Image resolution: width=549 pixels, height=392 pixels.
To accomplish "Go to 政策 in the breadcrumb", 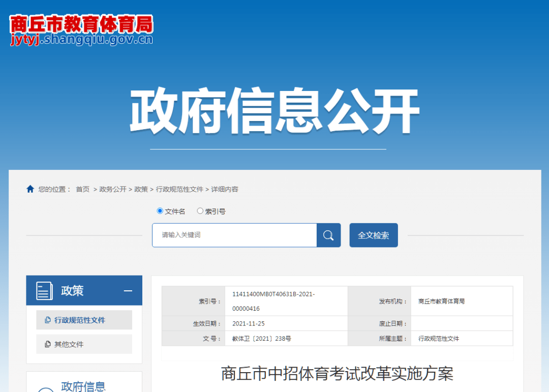I will click(141, 189).
